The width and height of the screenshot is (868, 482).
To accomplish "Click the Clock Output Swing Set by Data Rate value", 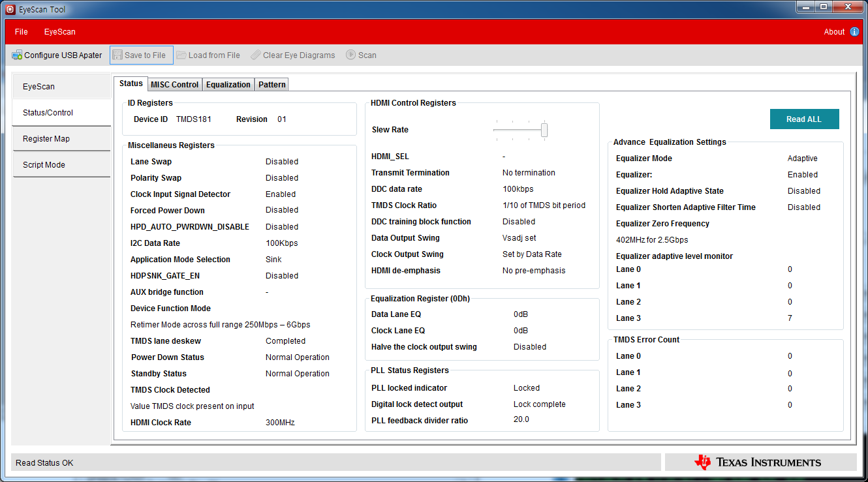I will (532, 254).
